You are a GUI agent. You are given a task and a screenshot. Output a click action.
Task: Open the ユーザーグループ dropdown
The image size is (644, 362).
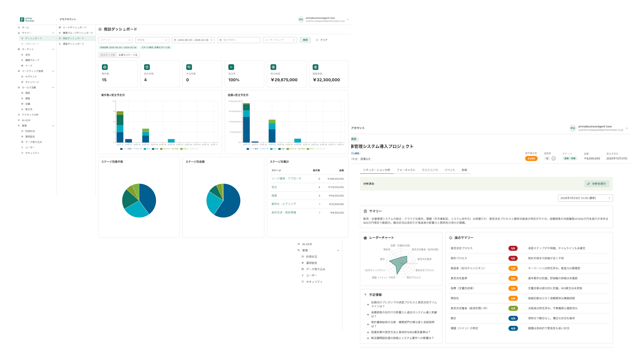(x=280, y=40)
